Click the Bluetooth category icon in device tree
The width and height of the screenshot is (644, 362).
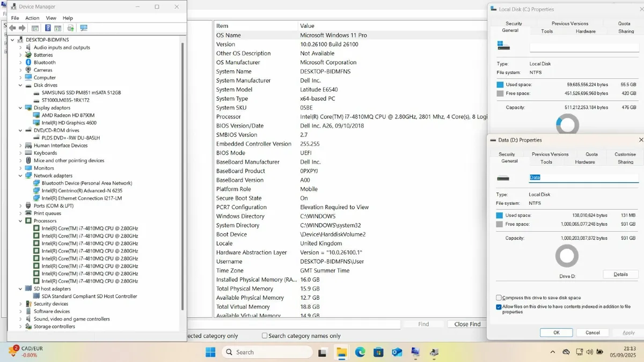pyautogui.click(x=28, y=62)
